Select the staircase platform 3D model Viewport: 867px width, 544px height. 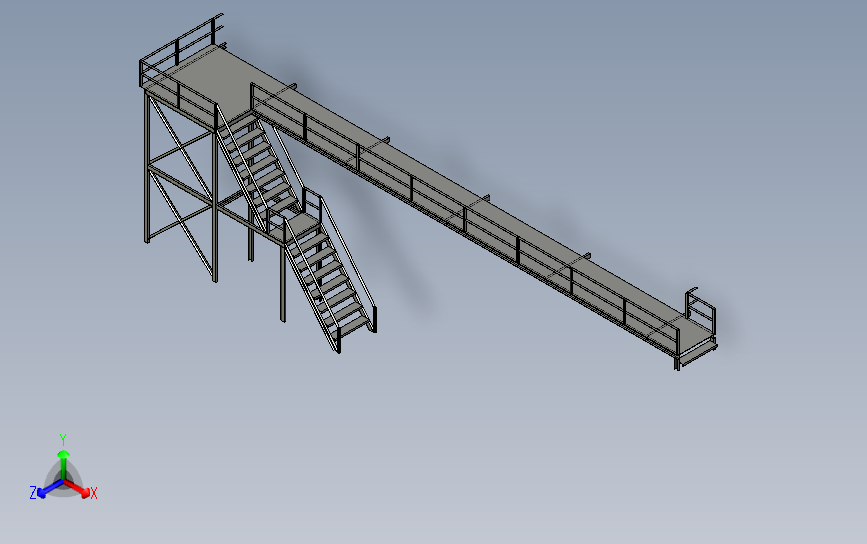tap(428, 192)
